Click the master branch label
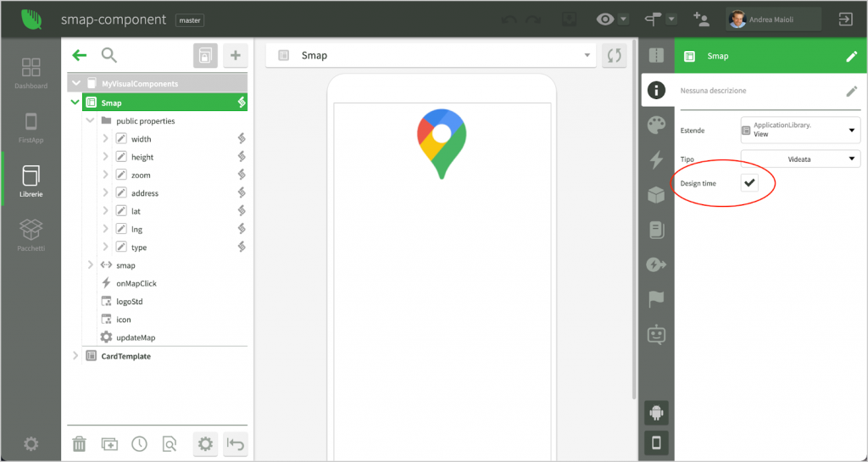The width and height of the screenshot is (868, 462). click(x=190, y=19)
